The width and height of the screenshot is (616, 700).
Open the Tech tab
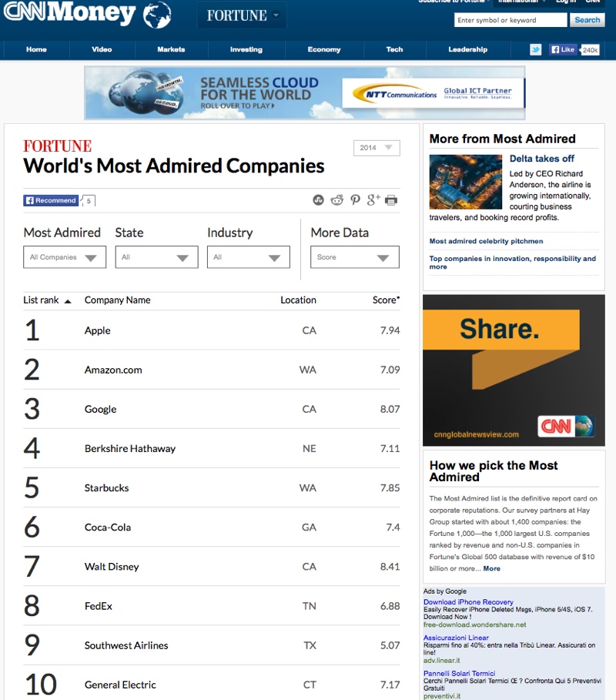coord(394,49)
